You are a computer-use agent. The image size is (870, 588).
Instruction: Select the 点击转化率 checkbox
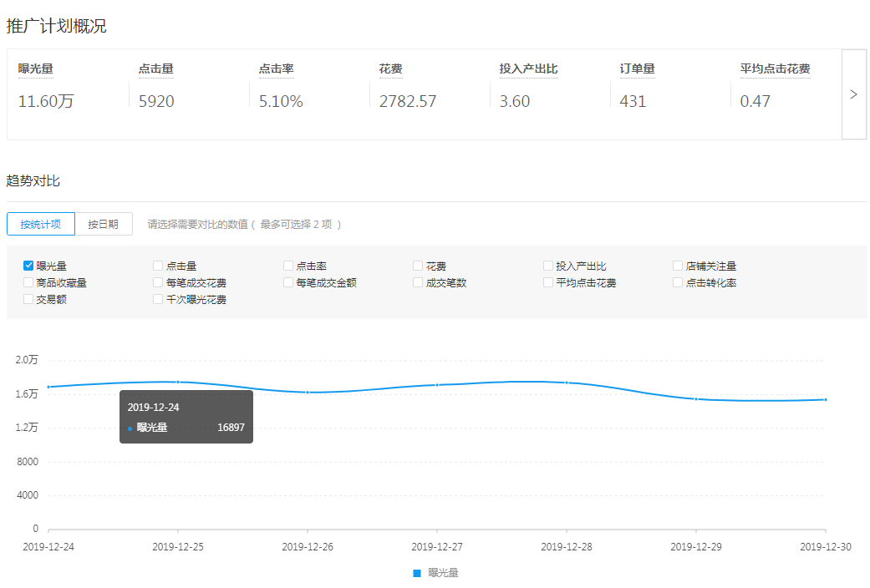pyautogui.click(x=678, y=282)
